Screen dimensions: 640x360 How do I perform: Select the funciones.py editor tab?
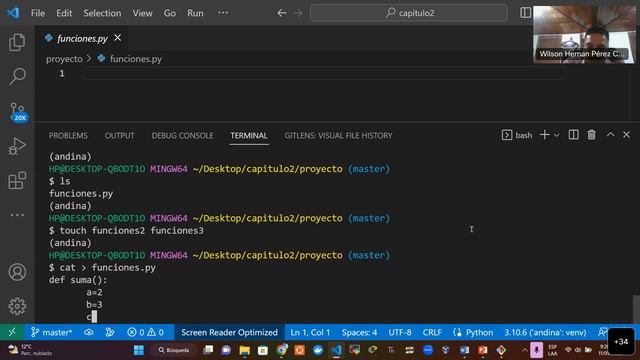tap(82, 38)
